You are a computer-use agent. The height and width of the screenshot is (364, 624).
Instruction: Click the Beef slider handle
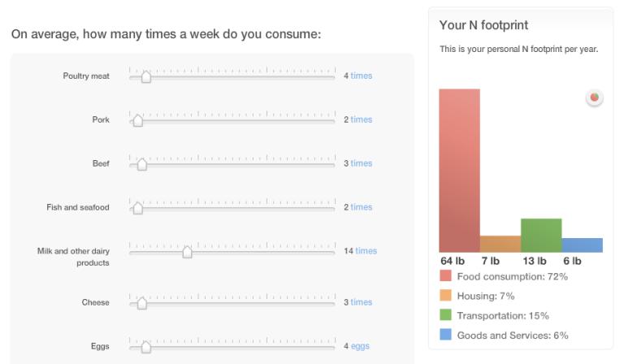(x=141, y=165)
